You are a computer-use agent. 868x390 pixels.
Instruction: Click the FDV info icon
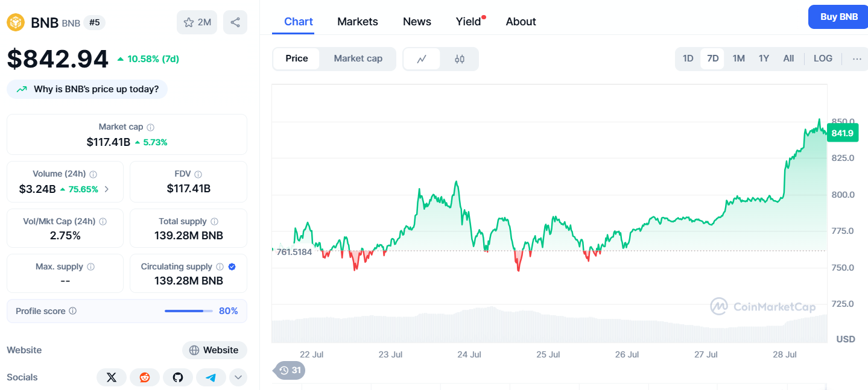198,174
